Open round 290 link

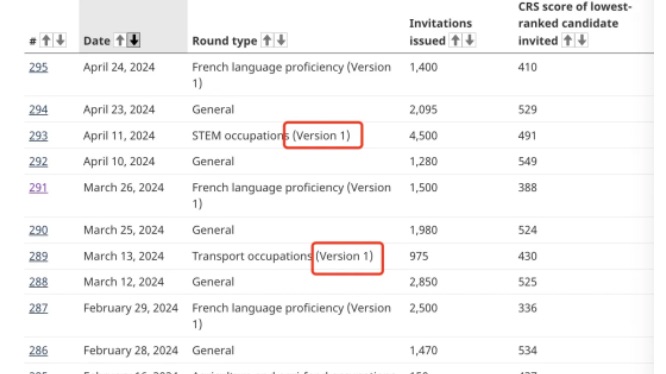tap(38, 230)
